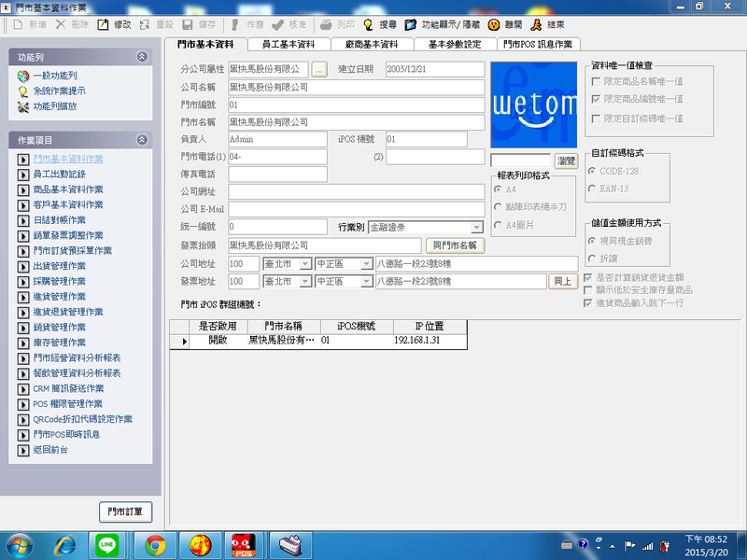The image size is (747, 560).
Task: Toggle 限定商品編號唯一值 checkbox
Action: (596, 99)
